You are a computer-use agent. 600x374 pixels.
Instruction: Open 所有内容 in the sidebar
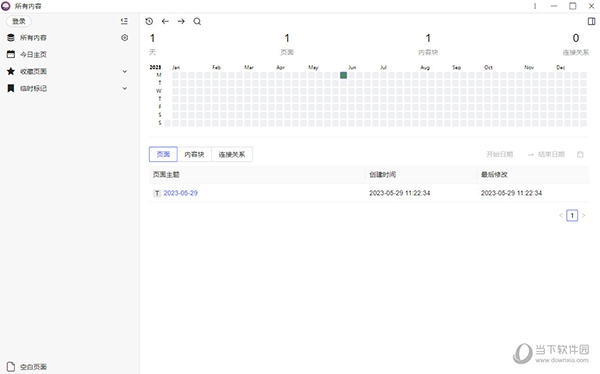pyautogui.click(x=33, y=38)
